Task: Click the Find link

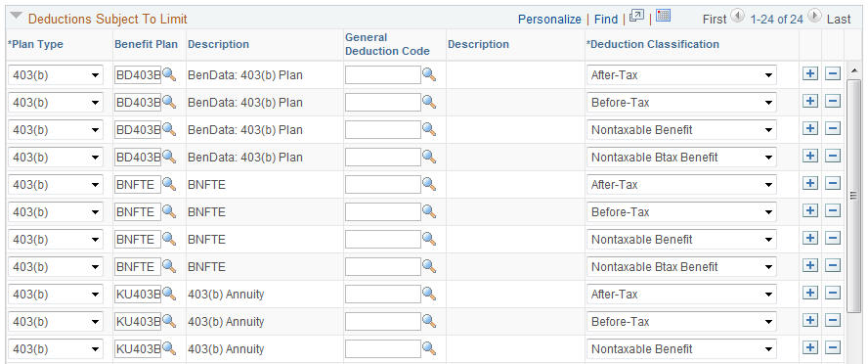Action: click(606, 20)
